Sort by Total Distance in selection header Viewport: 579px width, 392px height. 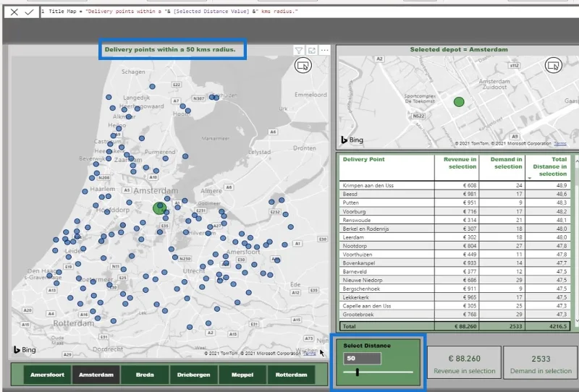(549, 167)
